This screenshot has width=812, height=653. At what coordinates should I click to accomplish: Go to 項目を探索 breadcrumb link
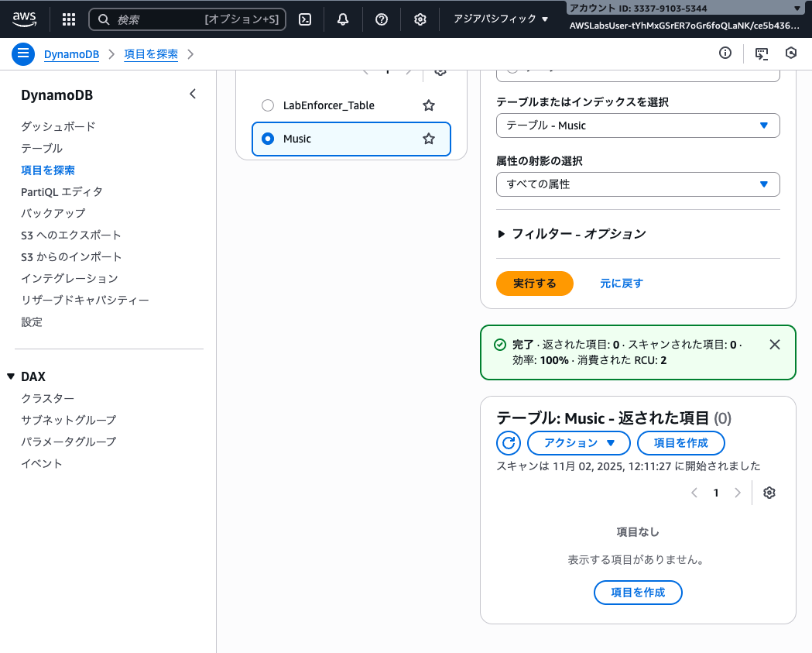151,54
